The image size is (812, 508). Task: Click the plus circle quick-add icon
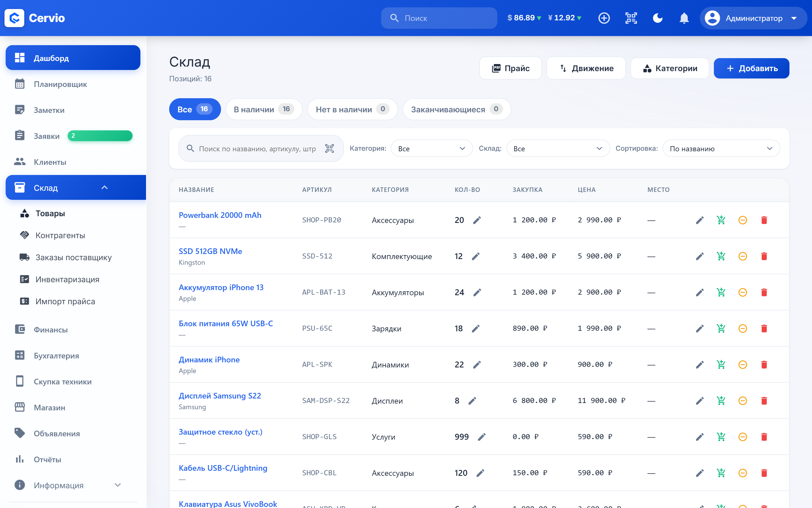click(x=604, y=18)
